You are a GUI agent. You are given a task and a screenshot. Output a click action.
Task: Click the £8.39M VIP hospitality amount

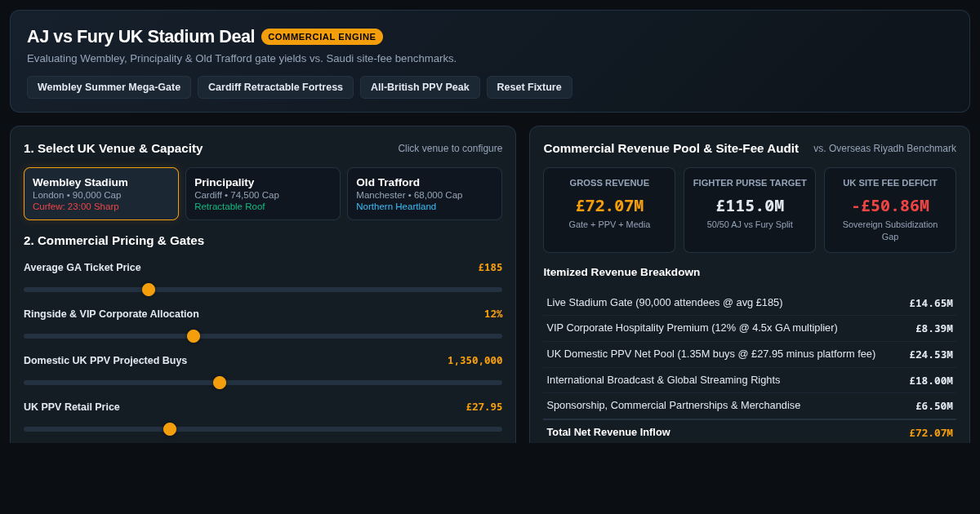[934, 329]
